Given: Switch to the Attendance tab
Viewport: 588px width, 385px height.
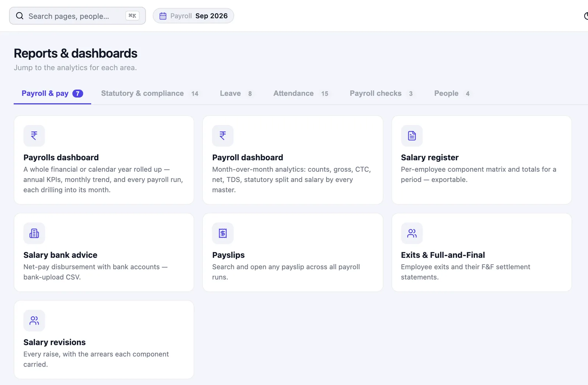Looking at the screenshot, I should 301,93.
